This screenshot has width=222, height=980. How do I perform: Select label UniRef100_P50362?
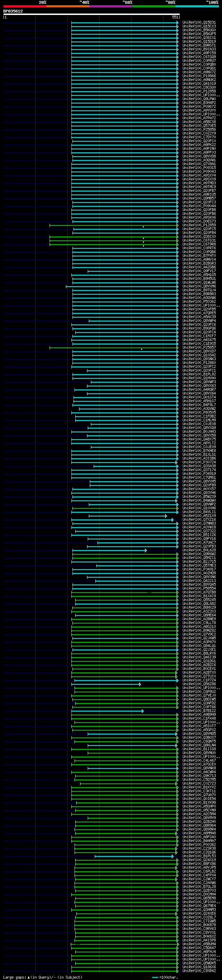pos(199,301)
